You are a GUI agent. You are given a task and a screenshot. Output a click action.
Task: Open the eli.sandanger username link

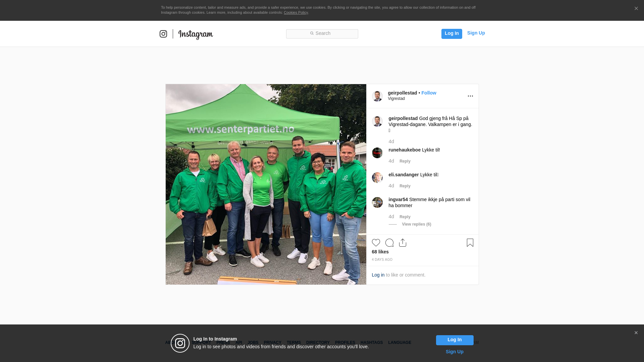404,175
